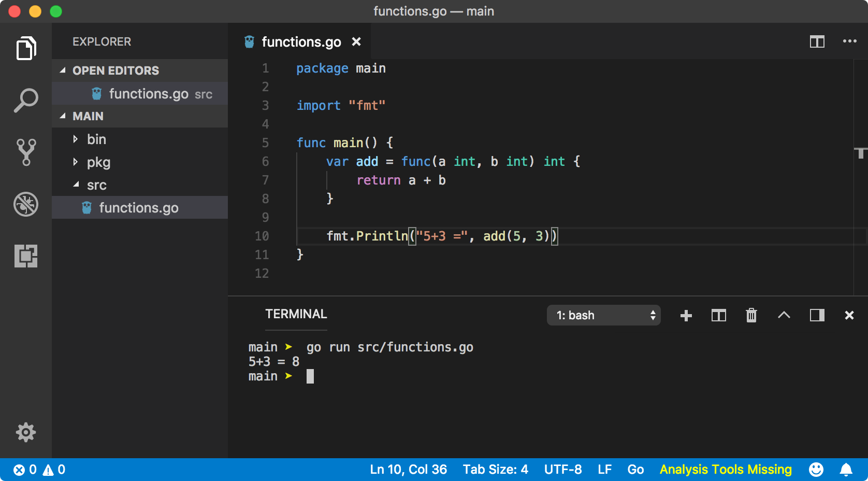Switch to the functions.go editor tab
Viewport: 868px width, 481px height.
(300, 41)
